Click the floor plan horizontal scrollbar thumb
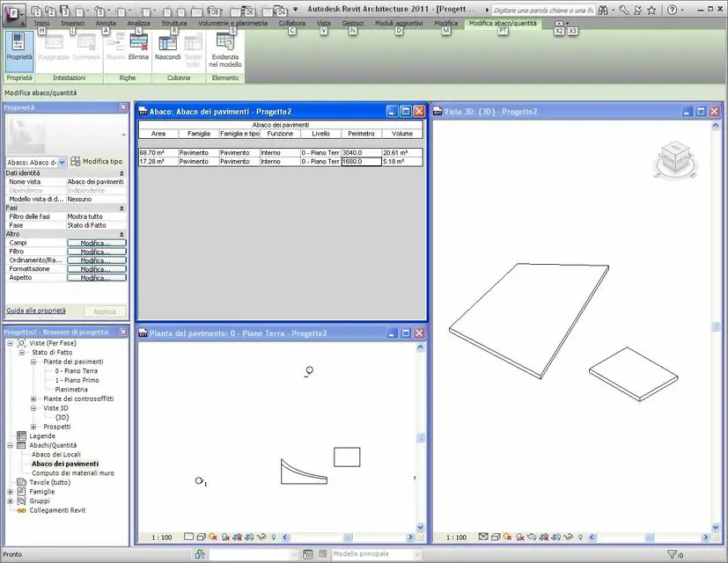This screenshot has width=728, height=563. tap(348, 537)
